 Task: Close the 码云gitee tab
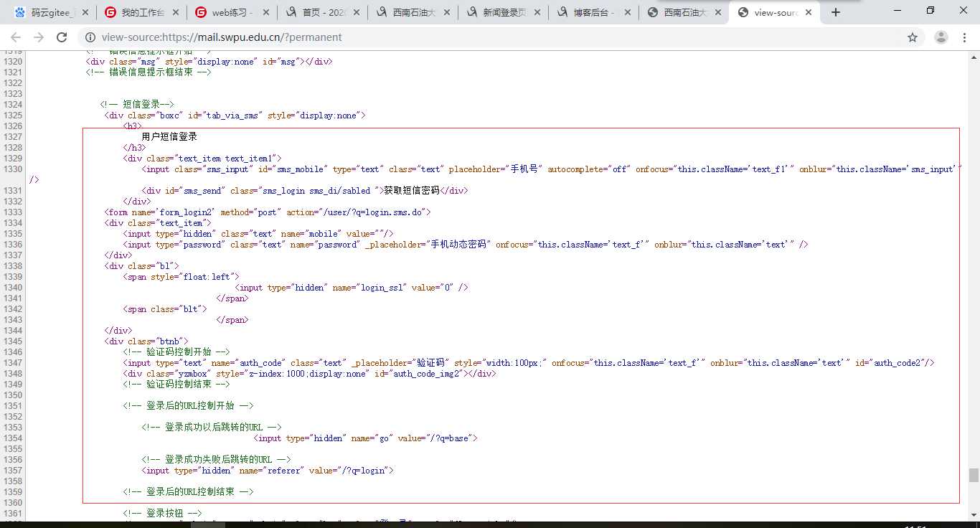85,12
